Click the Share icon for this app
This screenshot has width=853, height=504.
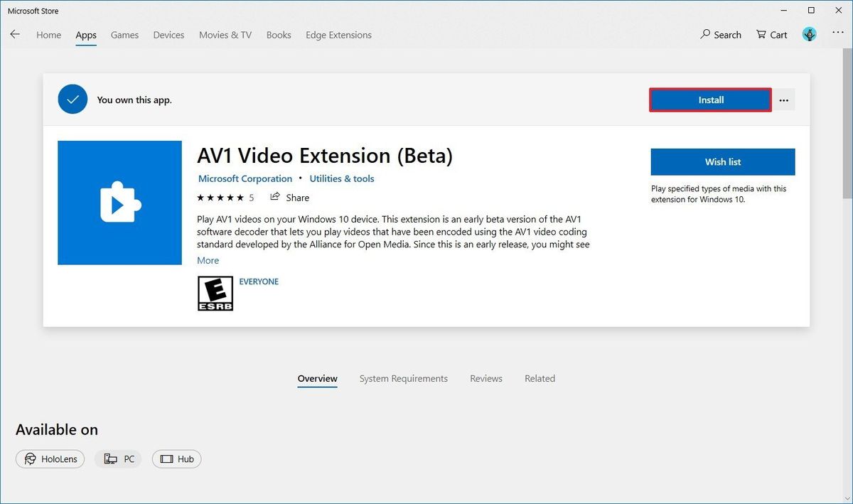pyautogui.click(x=277, y=197)
